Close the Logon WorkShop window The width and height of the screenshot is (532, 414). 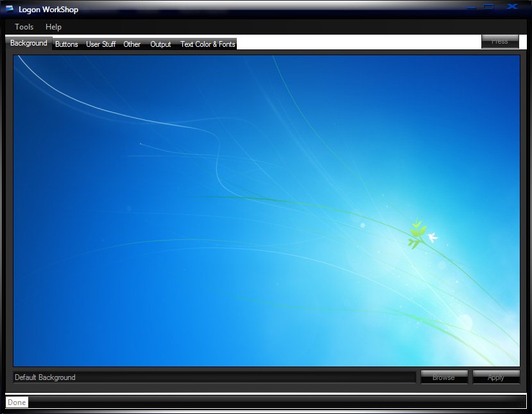(512, 6)
